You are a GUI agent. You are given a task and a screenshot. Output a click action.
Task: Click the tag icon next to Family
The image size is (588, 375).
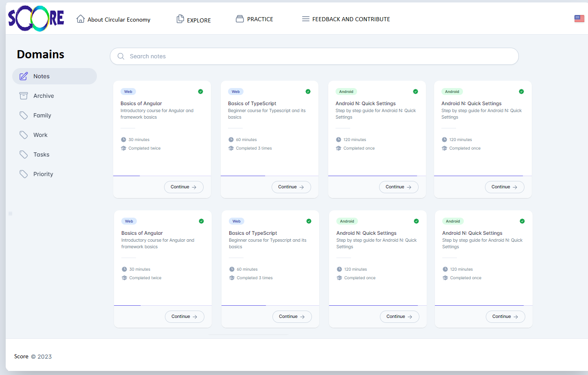[24, 115]
